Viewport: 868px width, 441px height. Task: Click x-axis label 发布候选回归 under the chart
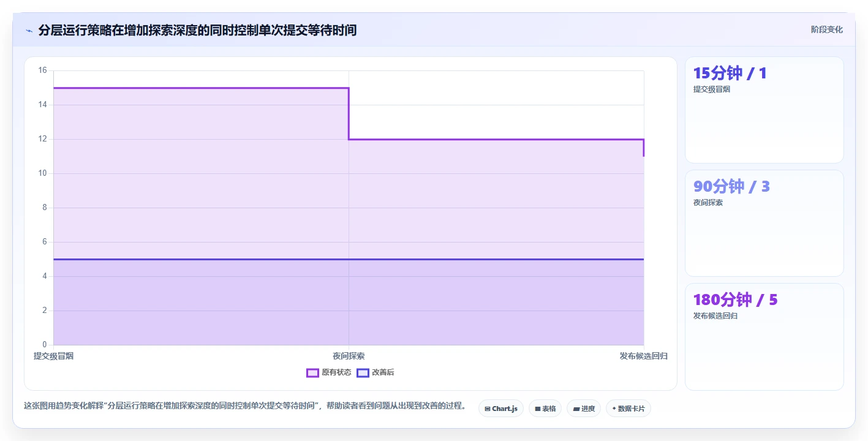tap(643, 356)
